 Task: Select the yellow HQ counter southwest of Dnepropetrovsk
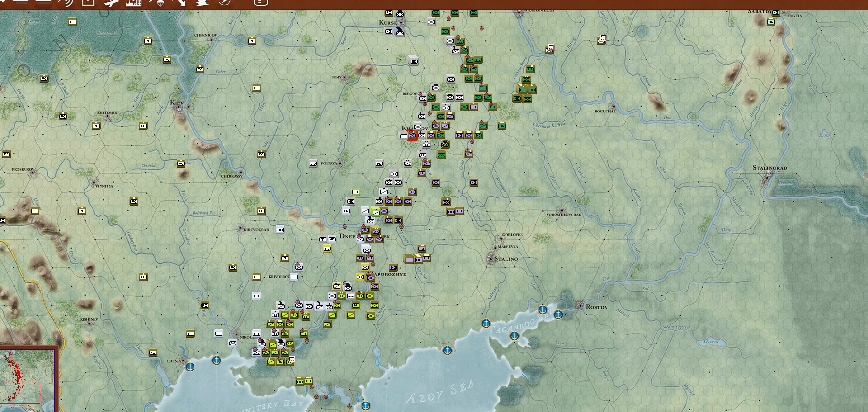(x=327, y=249)
